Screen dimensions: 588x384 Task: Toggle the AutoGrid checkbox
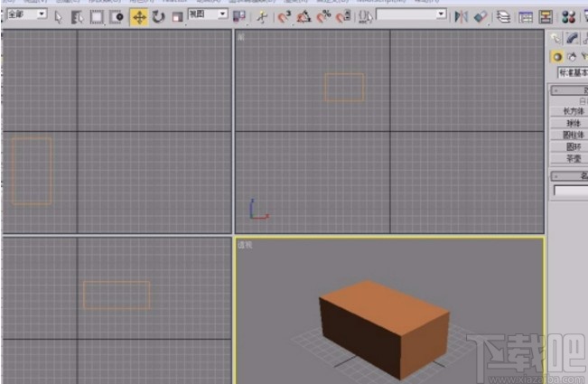pyautogui.click(x=582, y=101)
